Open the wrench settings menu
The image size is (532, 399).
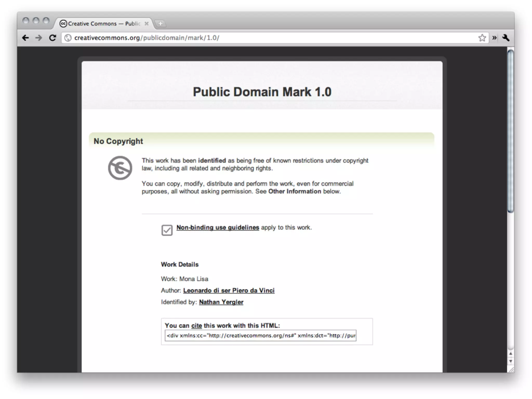506,38
